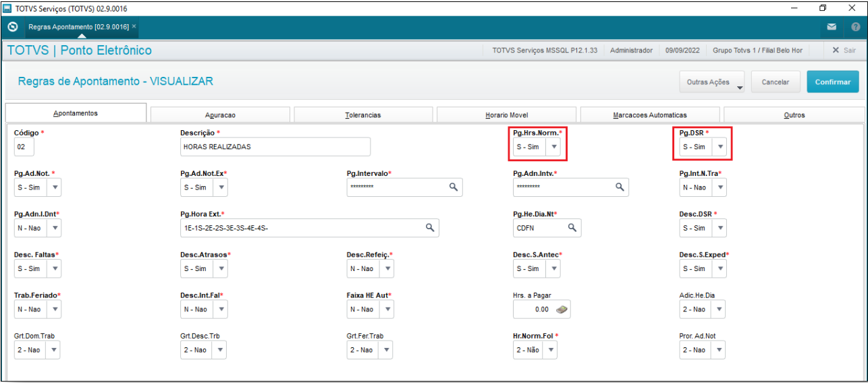
Task: Click Grupo Totvs 1 / Filial label
Action: pos(757,51)
